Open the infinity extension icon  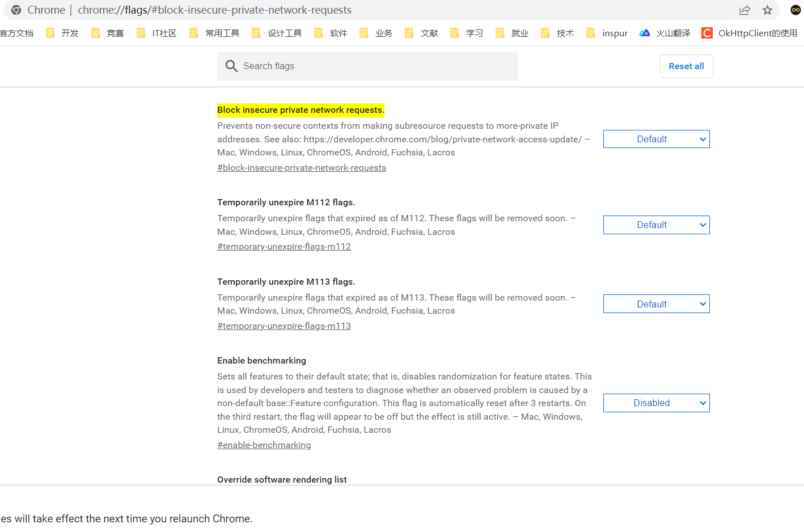pos(795,10)
